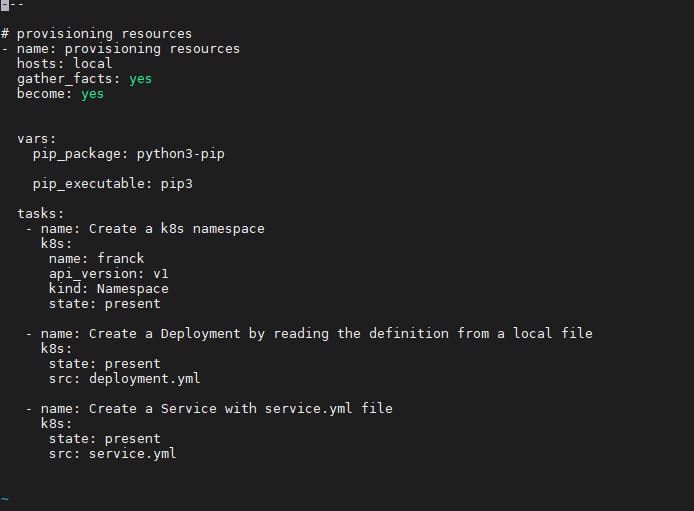Click the 'api_version: v1' line
694x511 pixels.
108,274
